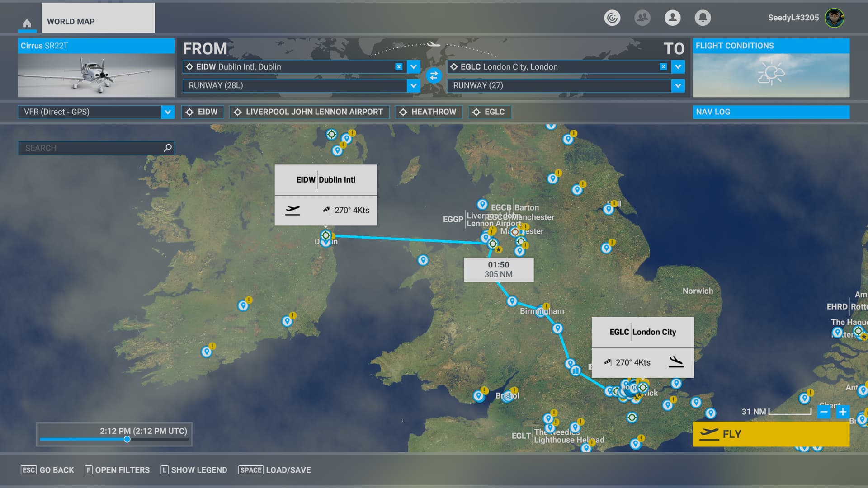The height and width of the screenshot is (488, 868).
Task: Click the 01:50 305 NM route label
Action: [499, 270]
